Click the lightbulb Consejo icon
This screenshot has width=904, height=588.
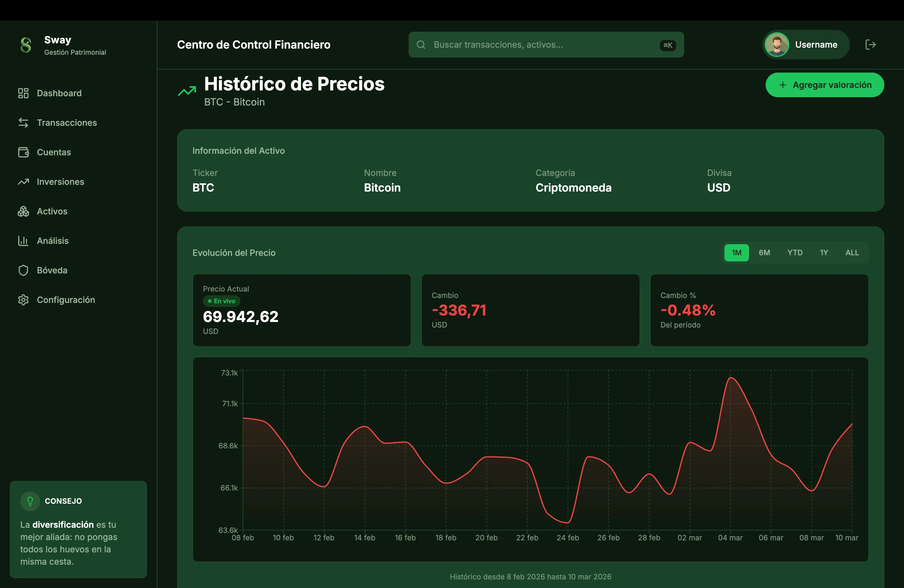click(30, 501)
